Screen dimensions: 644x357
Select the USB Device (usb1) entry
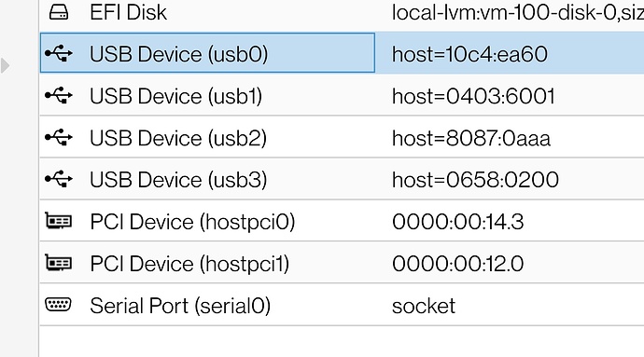click(175, 96)
